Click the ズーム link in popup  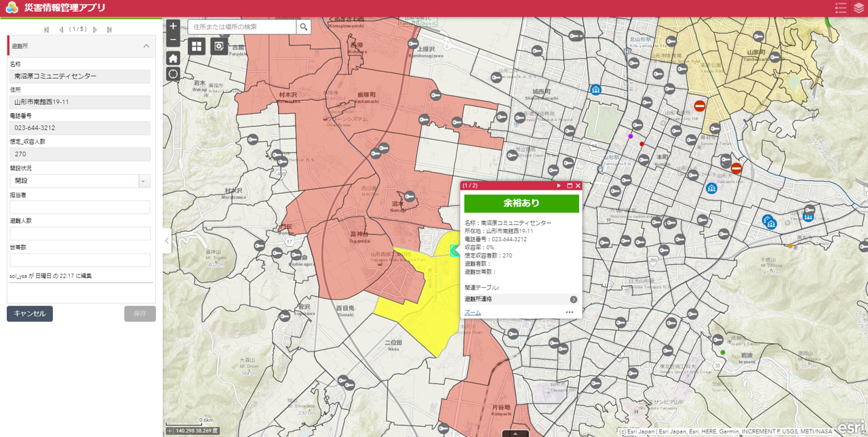point(473,313)
